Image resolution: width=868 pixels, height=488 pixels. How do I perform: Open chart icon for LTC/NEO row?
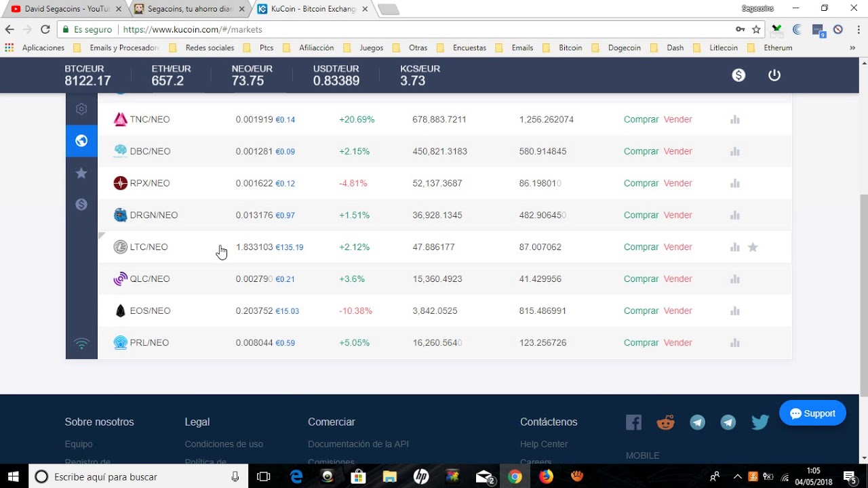click(734, 247)
